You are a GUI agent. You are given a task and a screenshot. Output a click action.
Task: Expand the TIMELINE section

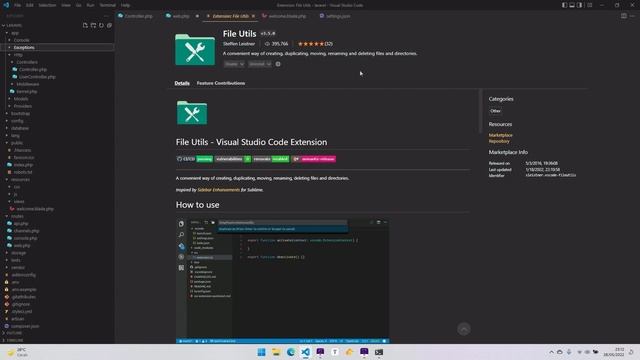(x=14, y=340)
